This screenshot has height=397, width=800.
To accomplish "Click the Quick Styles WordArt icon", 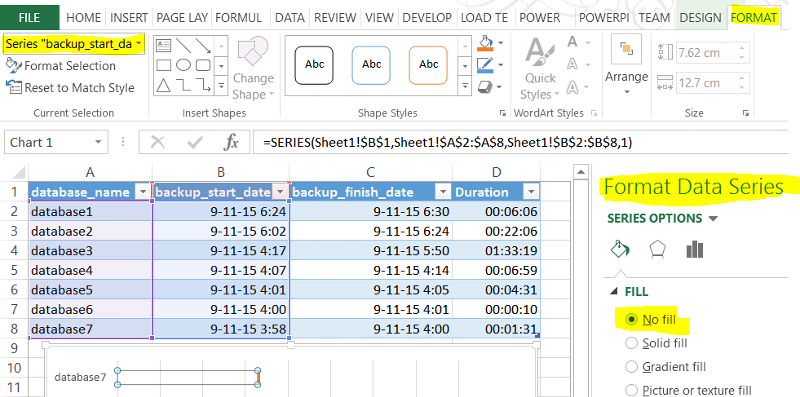I will (x=539, y=53).
